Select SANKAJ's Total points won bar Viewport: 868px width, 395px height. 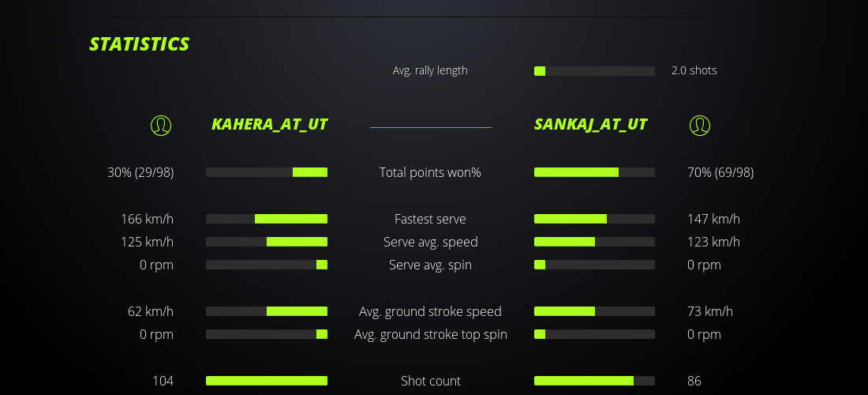pyautogui.click(x=594, y=172)
